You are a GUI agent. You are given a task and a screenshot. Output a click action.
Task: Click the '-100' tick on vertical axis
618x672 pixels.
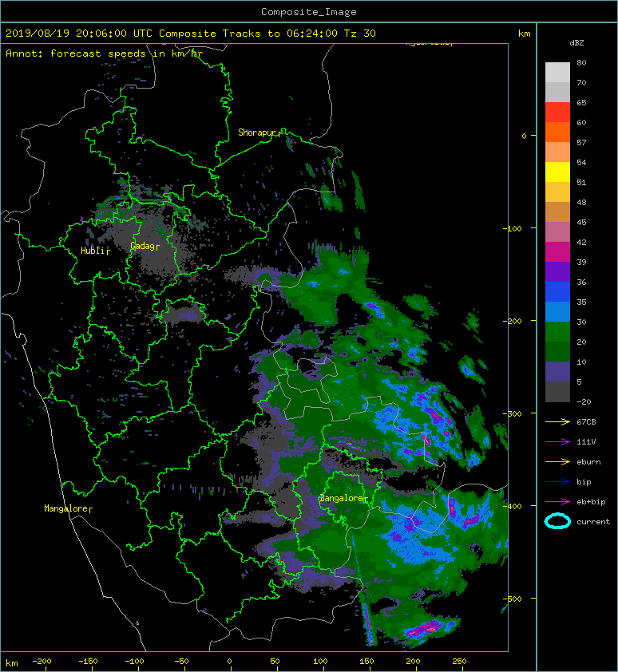click(x=513, y=228)
